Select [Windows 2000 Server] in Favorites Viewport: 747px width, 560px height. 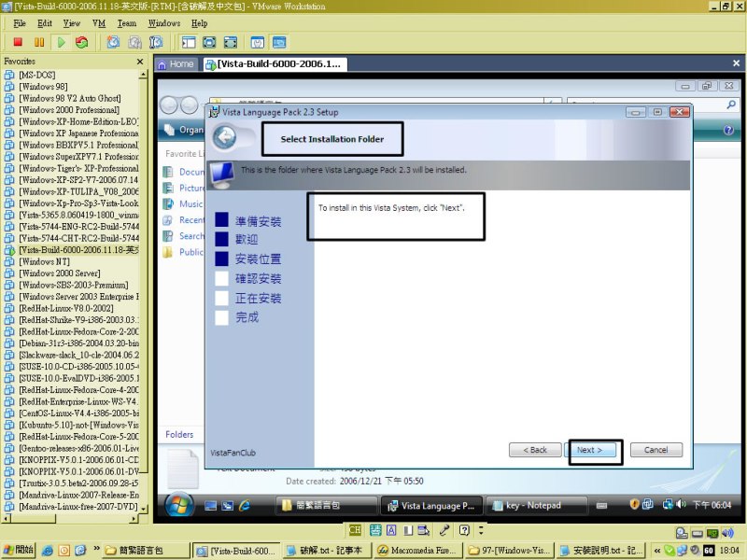point(59,273)
